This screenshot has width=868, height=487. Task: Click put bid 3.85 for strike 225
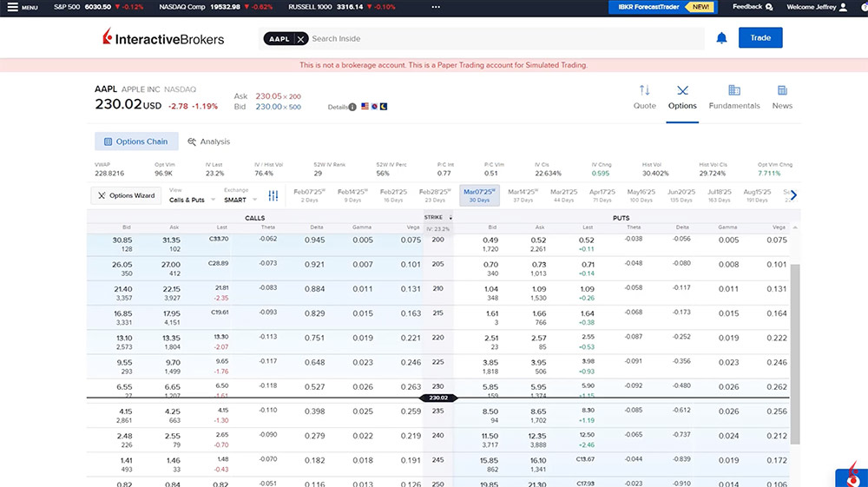click(490, 363)
